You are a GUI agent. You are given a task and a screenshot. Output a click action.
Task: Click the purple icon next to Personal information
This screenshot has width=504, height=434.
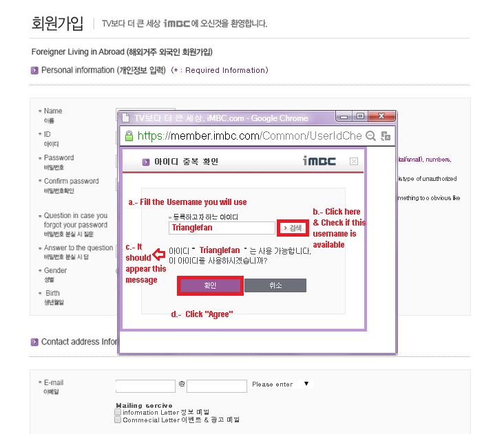tap(34, 70)
